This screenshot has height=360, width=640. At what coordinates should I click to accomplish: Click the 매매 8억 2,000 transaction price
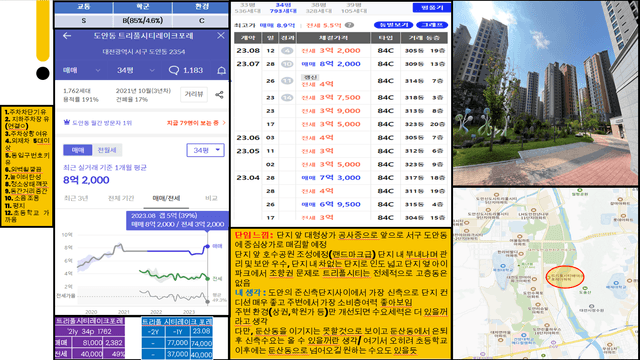tap(331, 64)
